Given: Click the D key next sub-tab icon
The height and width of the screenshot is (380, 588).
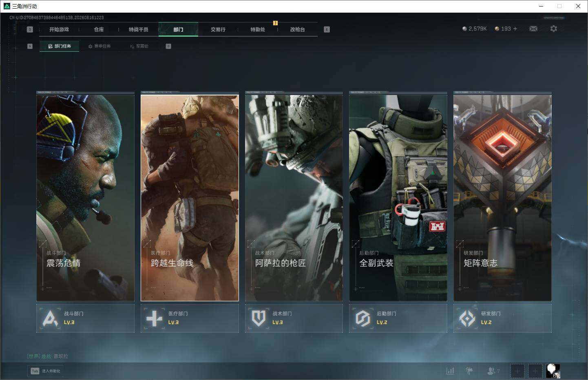Looking at the screenshot, I should [x=168, y=46].
